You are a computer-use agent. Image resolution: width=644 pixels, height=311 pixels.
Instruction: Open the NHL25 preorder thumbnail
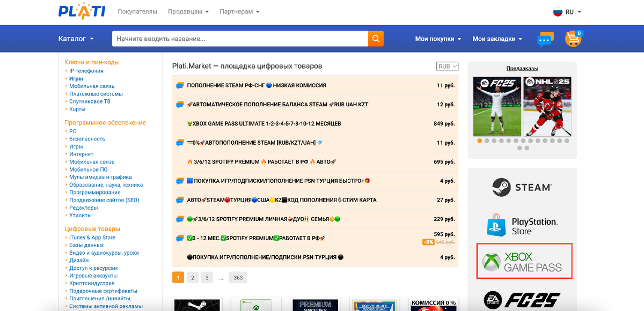pyautogui.click(x=547, y=107)
